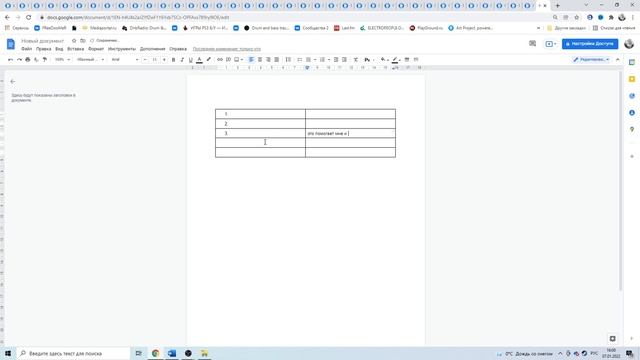Viewport: 640px width, 360px height.
Task: Click the table cell numbered 2
Action: [x=260, y=124]
